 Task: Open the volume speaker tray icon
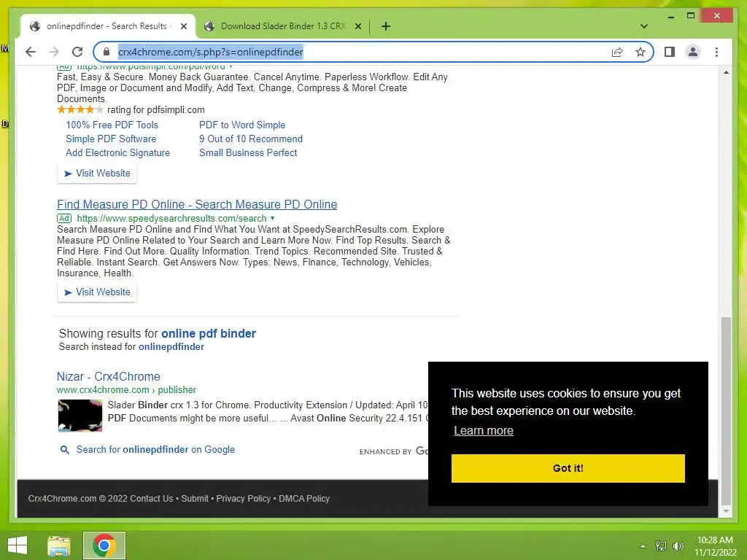click(x=678, y=546)
